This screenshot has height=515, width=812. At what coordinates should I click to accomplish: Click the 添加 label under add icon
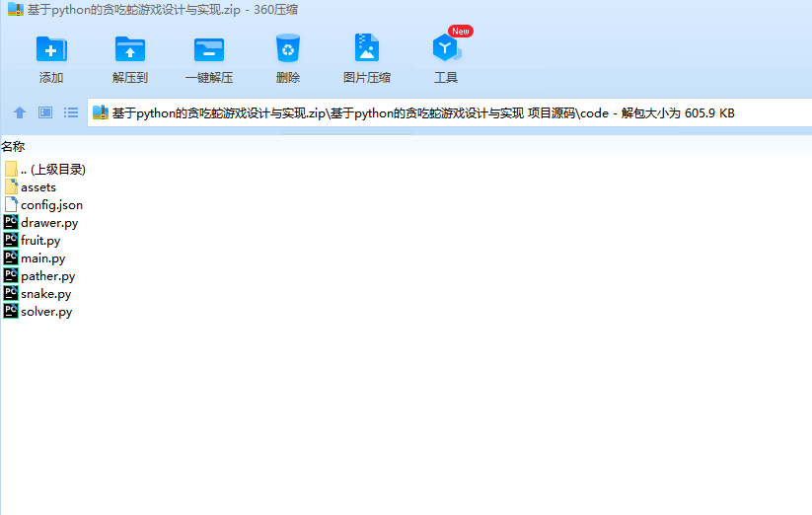point(51,78)
